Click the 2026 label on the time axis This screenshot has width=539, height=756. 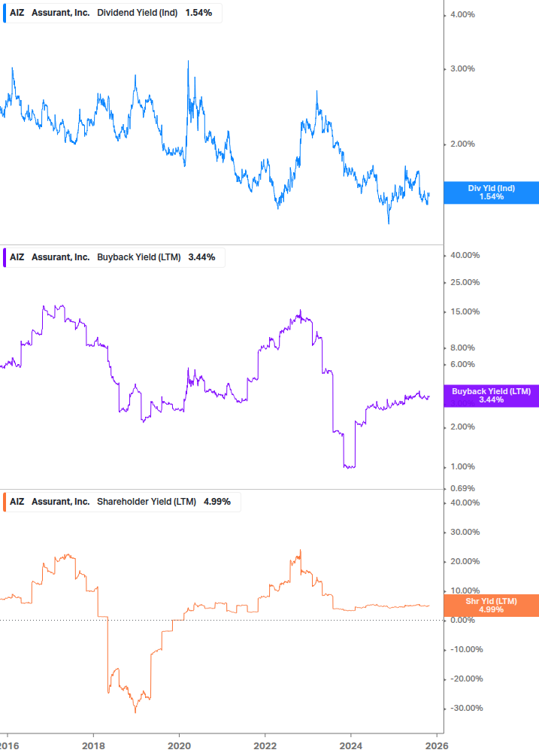(x=437, y=746)
